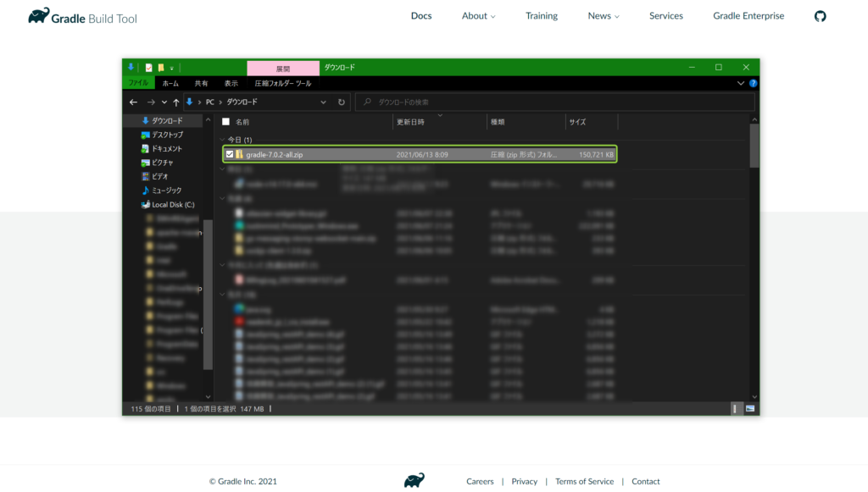868x492 pixels.
Task: Open Explorer help question mark icon
Action: tap(753, 84)
